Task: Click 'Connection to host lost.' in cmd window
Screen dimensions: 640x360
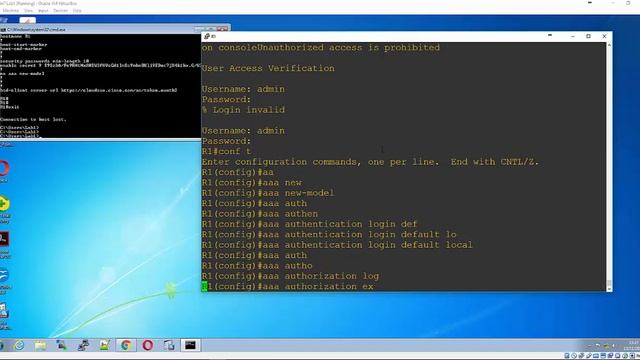Action: 33,120
